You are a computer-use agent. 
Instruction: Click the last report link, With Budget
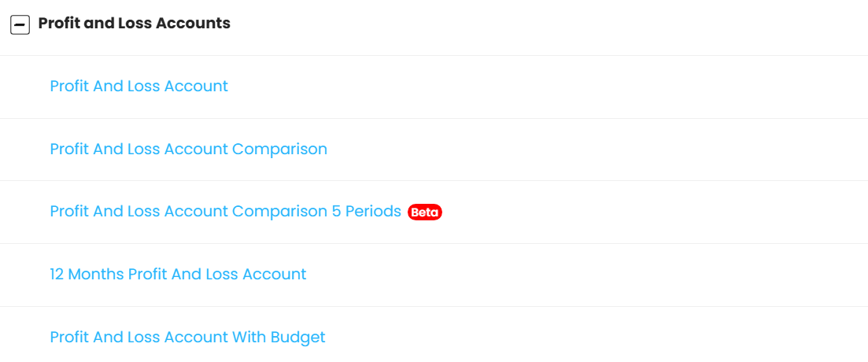coord(187,338)
